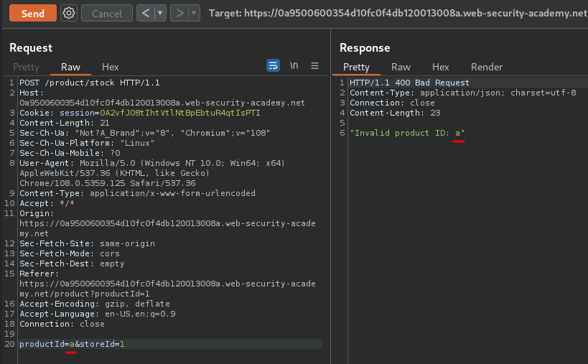The width and height of the screenshot is (588, 364).
Task: Toggle line wrap icon in the Request panel
Action: pos(273,65)
